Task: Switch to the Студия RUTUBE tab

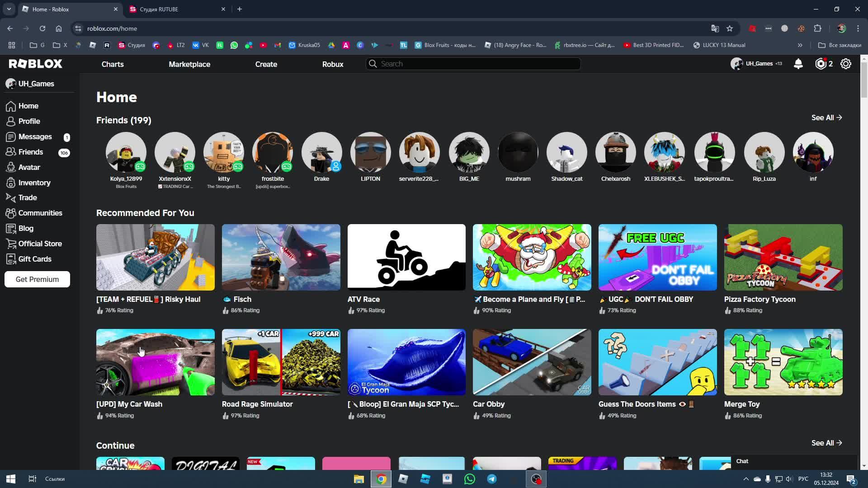Action: pos(176,9)
